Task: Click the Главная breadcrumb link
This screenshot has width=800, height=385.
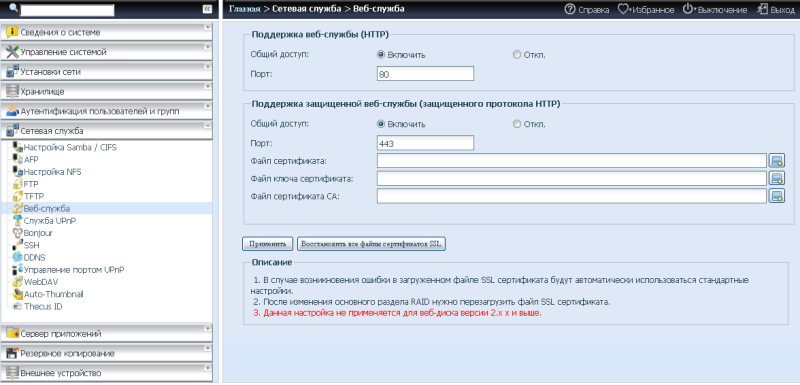Action: [244, 9]
